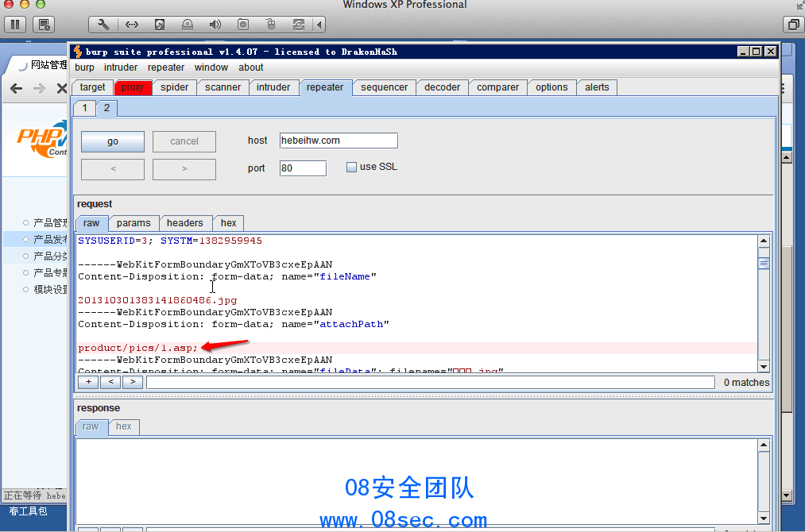
Task: Collapse the VM device toolbar arrow
Action: pyautogui.click(x=319, y=25)
